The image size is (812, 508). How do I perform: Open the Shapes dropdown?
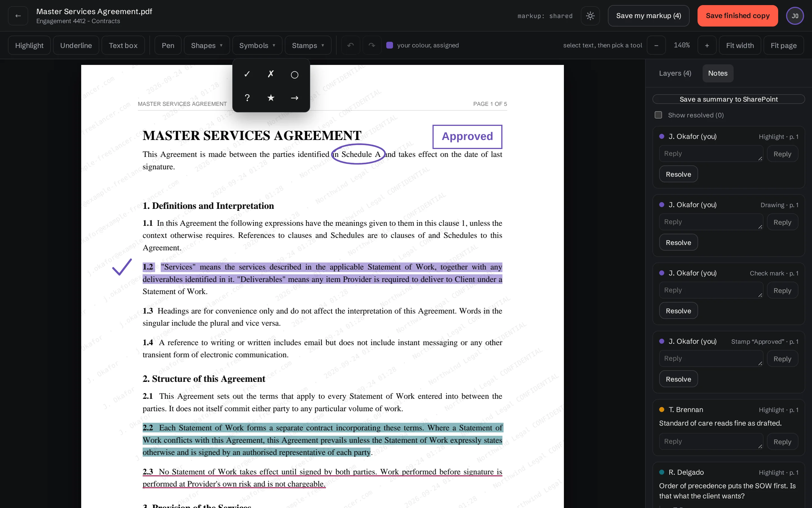[x=207, y=45]
